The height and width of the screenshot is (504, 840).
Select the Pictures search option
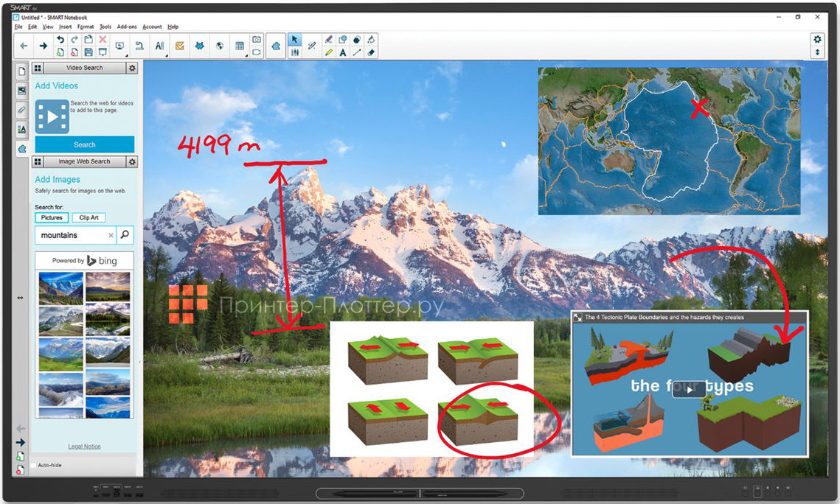pos(51,217)
